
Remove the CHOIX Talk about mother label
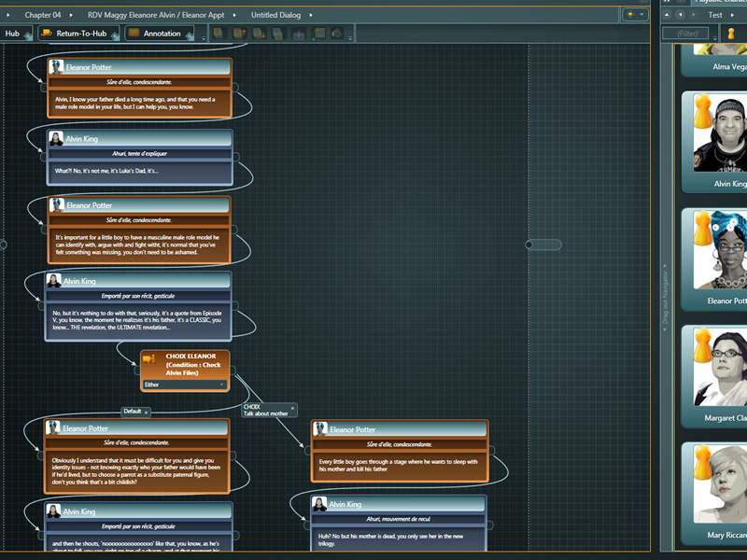tap(292, 408)
